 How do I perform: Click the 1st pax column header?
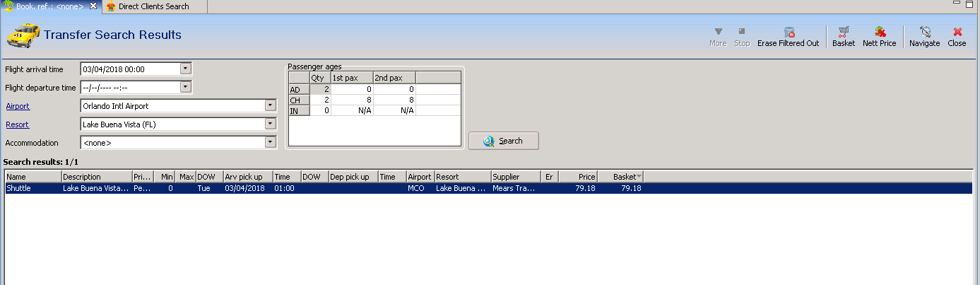pyautogui.click(x=352, y=78)
